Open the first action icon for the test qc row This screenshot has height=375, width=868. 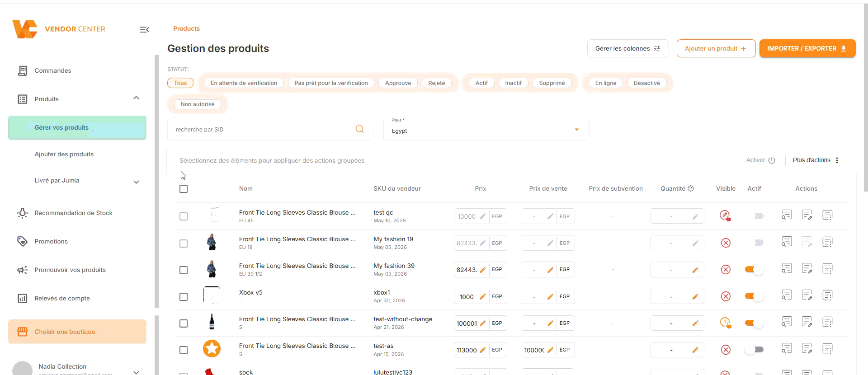point(787,215)
